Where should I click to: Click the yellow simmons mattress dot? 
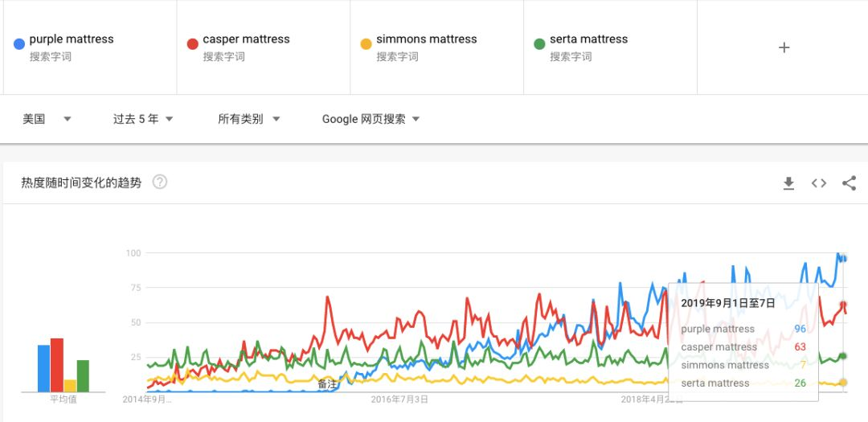(x=366, y=43)
